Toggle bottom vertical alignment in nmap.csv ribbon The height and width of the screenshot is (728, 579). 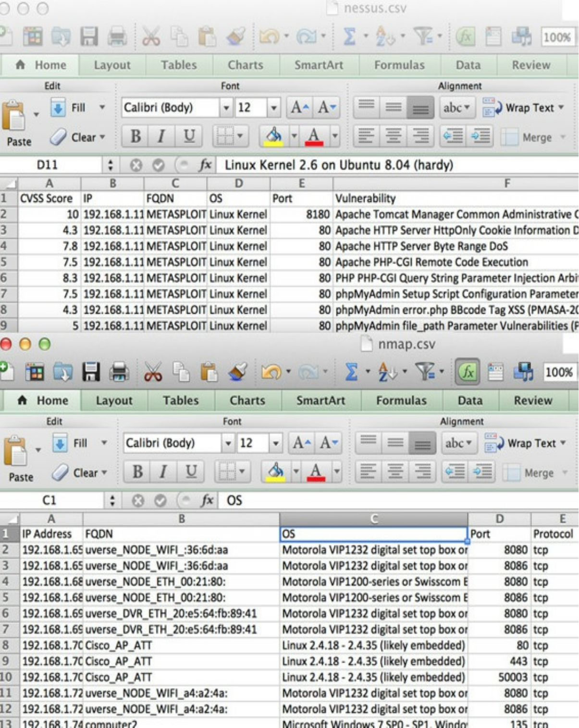coord(422,443)
